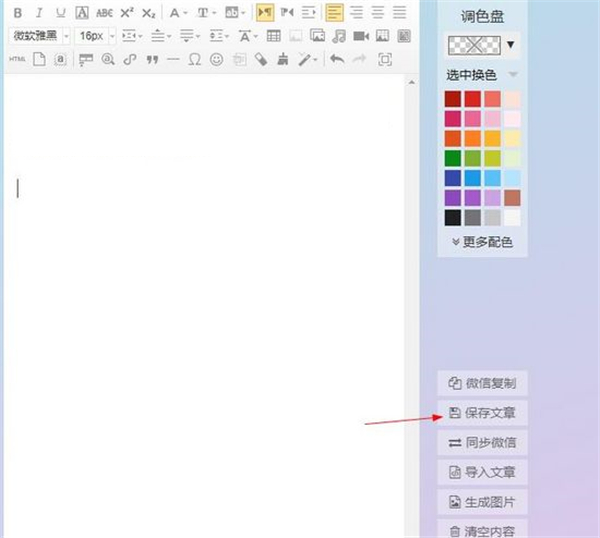Undo the last edit
Viewport: 600px width, 538px height.
point(336,60)
